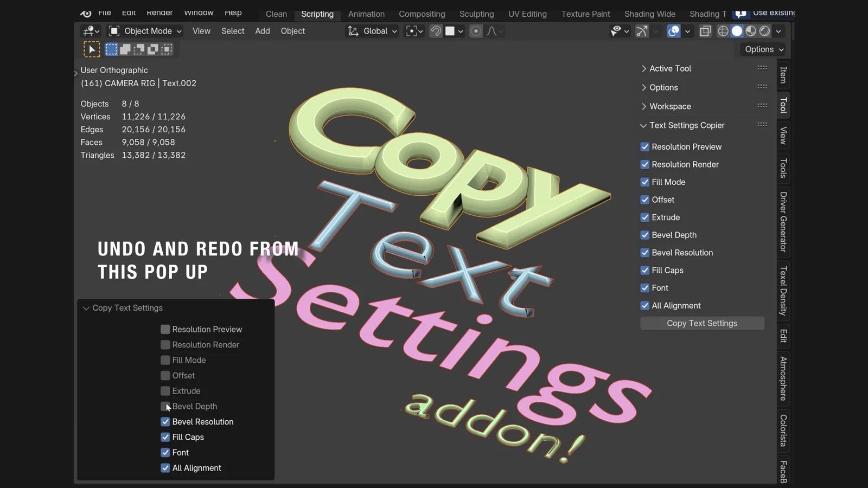Switch to the Scripting workspace tab

(317, 14)
